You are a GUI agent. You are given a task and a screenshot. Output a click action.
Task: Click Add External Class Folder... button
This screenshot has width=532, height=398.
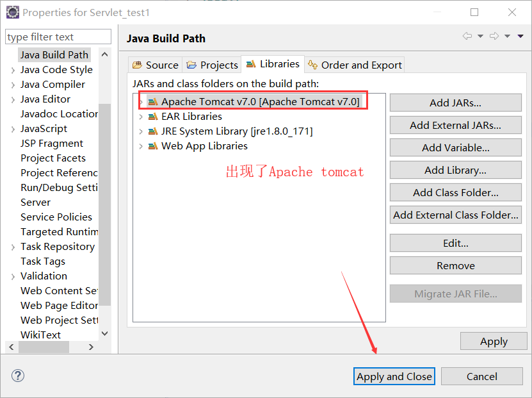pos(455,215)
